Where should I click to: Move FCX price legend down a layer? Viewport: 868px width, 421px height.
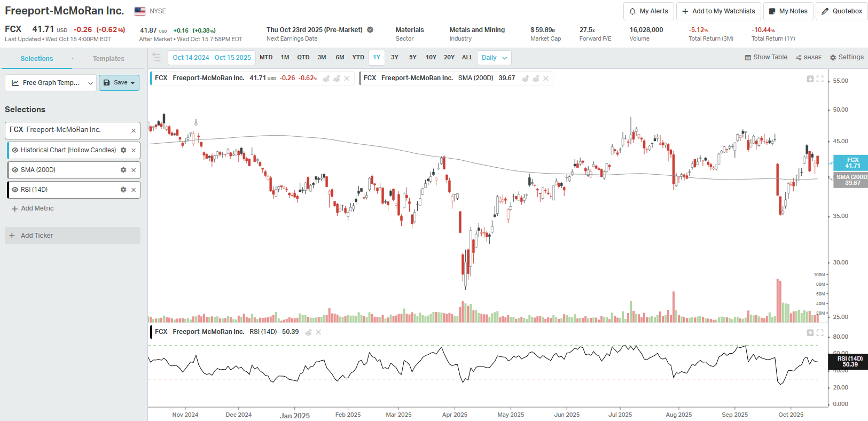(x=337, y=79)
